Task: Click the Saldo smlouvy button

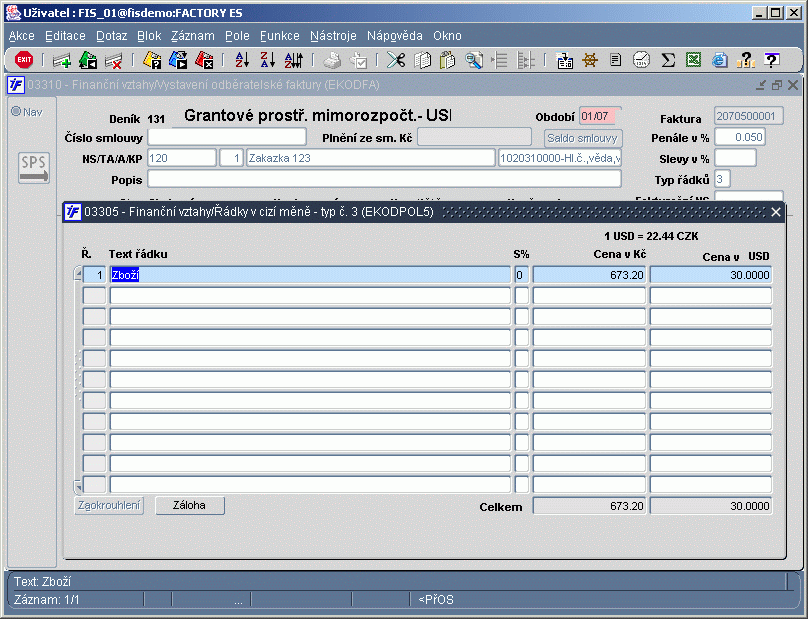Action: pos(583,138)
